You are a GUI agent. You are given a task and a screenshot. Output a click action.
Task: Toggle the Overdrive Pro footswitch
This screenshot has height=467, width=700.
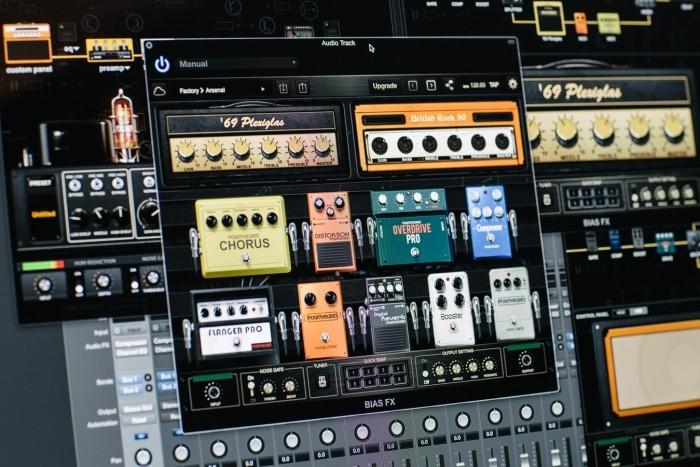[x=415, y=253]
